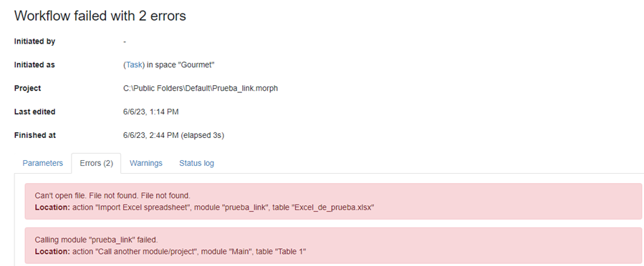The width and height of the screenshot is (644, 266).
Task: Click the "Last edited" label
Action: 35,112
